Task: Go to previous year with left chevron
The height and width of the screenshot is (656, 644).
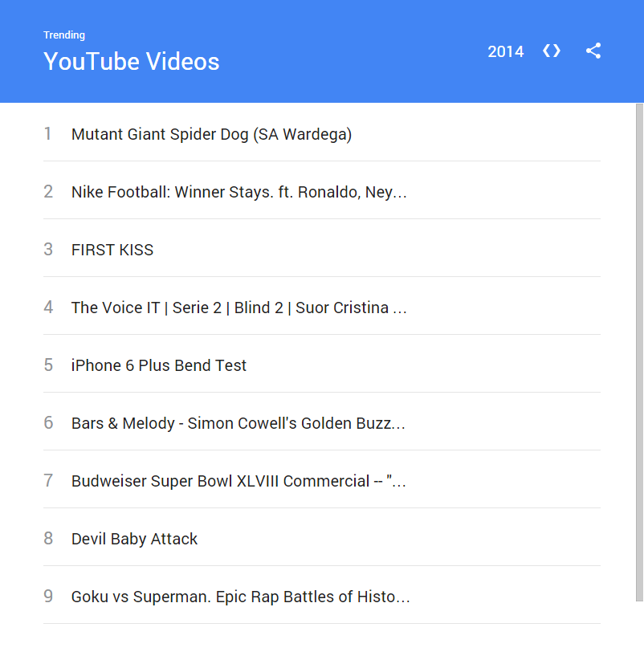Action: click(x=545, y=51)
